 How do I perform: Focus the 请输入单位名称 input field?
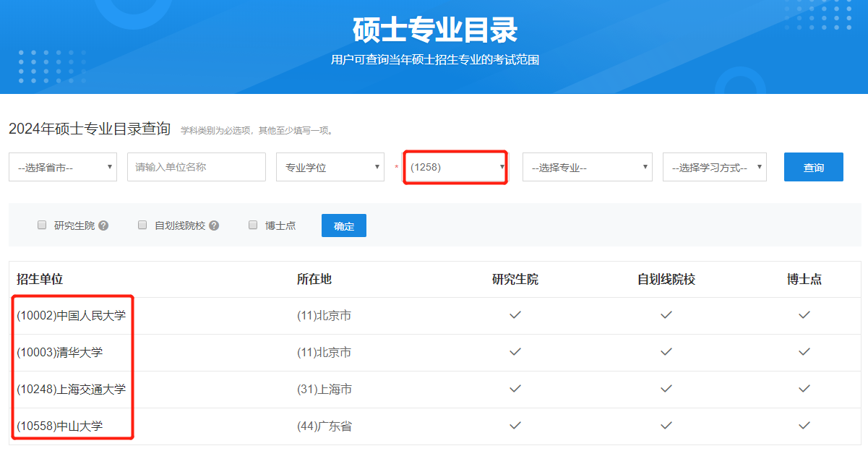pos(196,167)
